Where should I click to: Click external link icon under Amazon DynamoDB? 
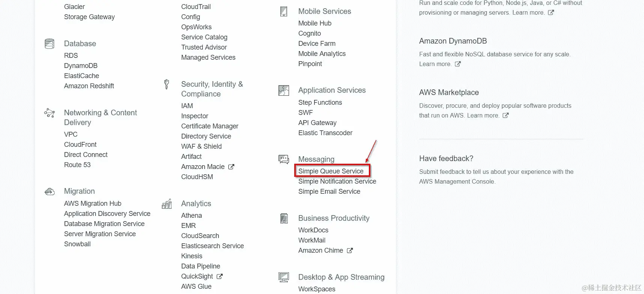458,64
